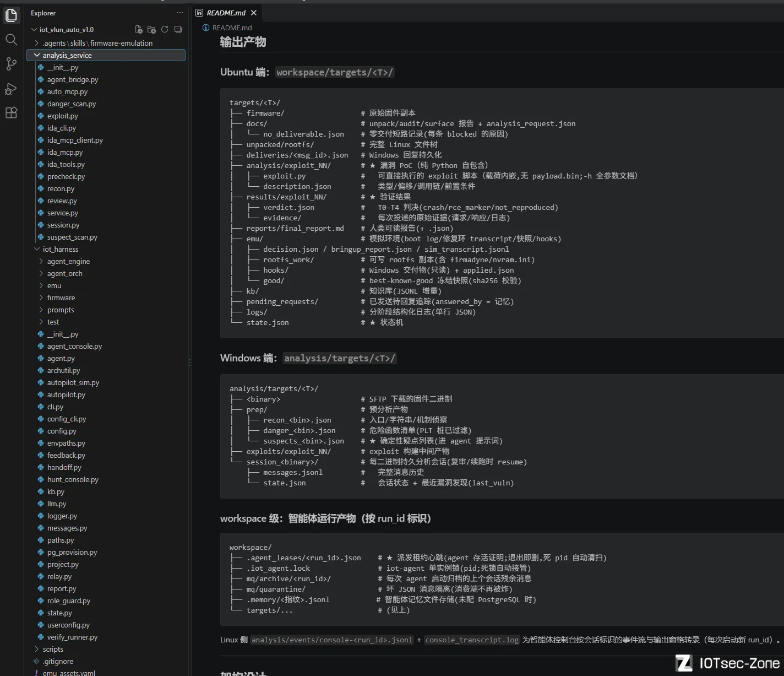Open the Source Control view
The image size is (784, 676).
(11, 64)
